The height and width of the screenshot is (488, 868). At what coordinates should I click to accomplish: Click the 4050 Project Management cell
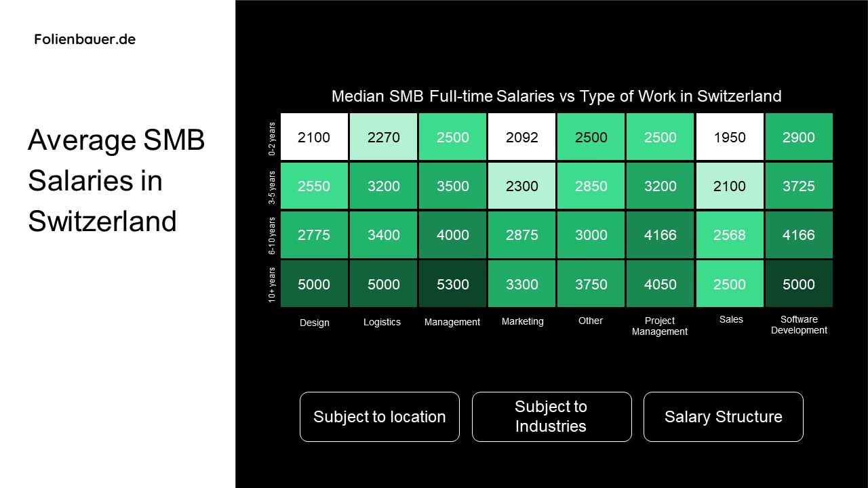[660, 284]
